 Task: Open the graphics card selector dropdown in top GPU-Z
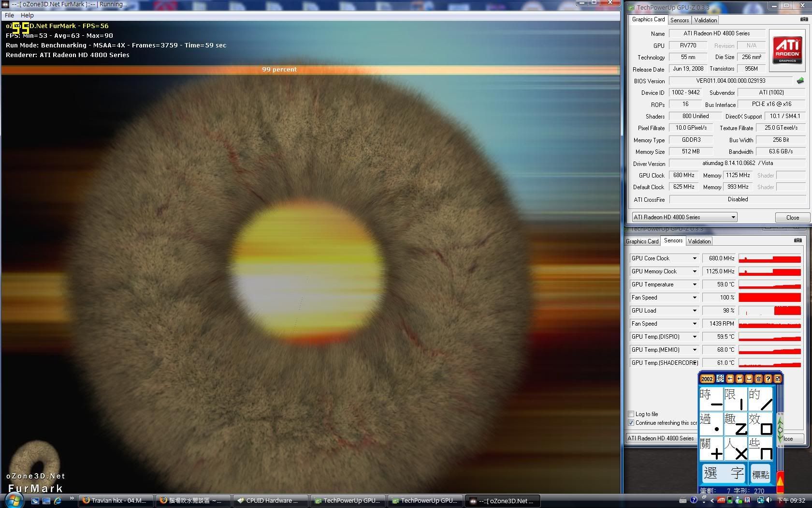point(684,217)
